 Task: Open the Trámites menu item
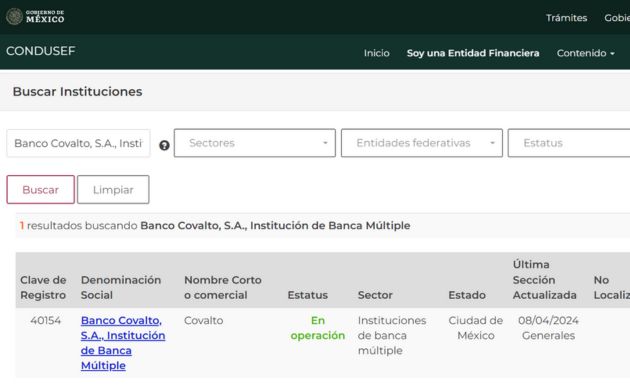566,18
